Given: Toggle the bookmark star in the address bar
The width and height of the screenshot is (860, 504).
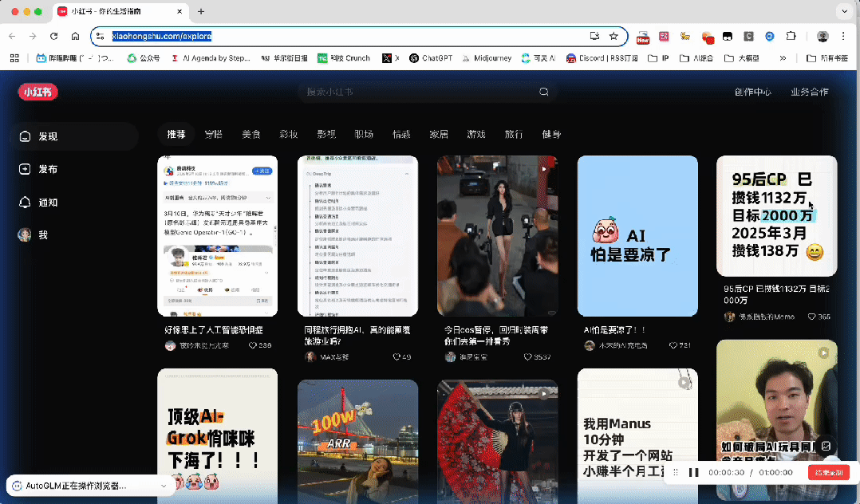Looking at the screenshot, I should 614,37.
